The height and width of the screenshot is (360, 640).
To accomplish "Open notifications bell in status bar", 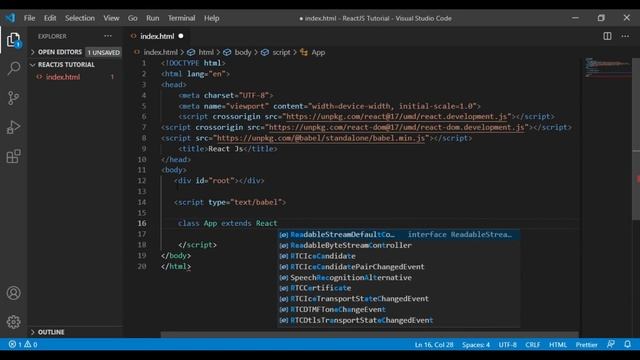I will (627, 344).
